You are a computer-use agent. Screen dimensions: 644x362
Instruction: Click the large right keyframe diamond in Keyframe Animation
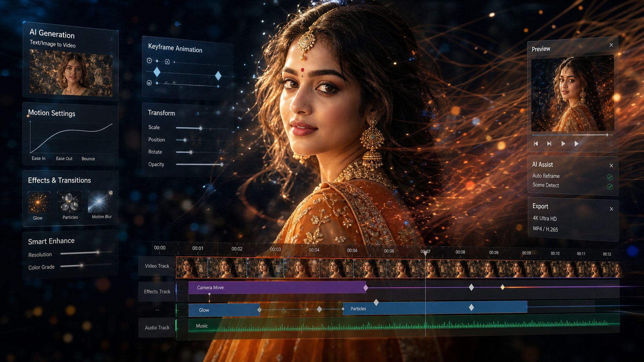pyautogui.click(x=218, y=75)
